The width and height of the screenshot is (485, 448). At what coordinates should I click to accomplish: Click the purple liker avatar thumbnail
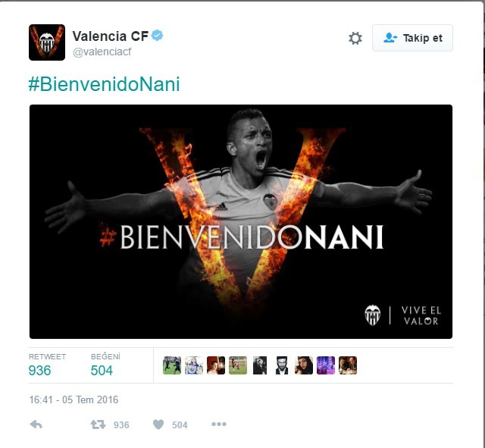326,365
